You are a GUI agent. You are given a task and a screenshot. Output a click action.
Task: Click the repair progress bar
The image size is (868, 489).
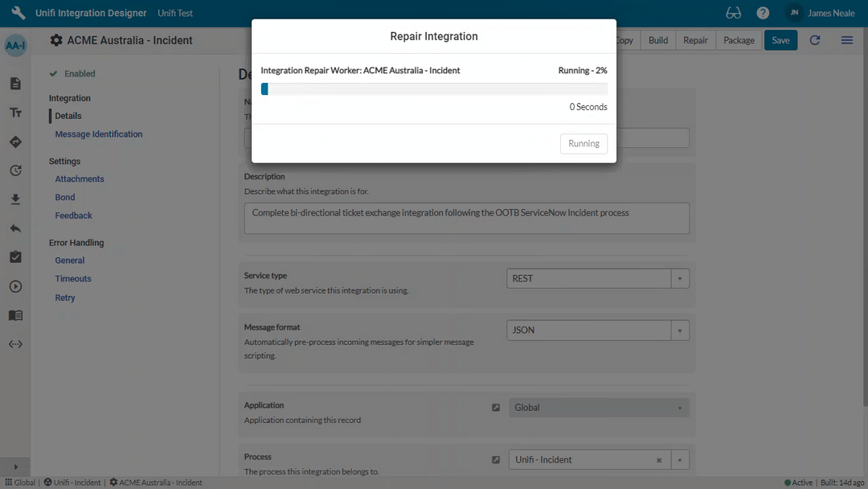[x=434, y=88]
